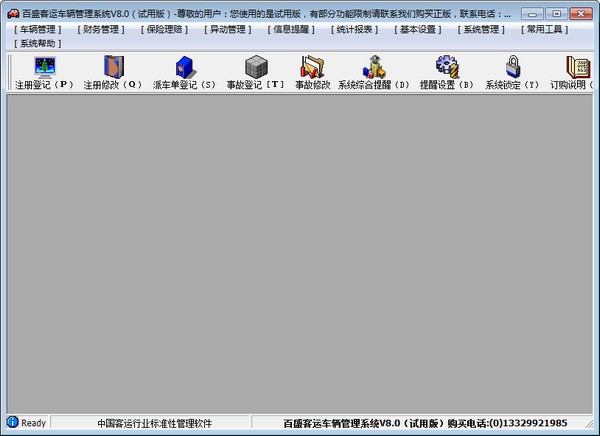Open the 统计报表 menu
Image resolution: width=600 pixels, height=436 pixels.
[x=354, y=29]
